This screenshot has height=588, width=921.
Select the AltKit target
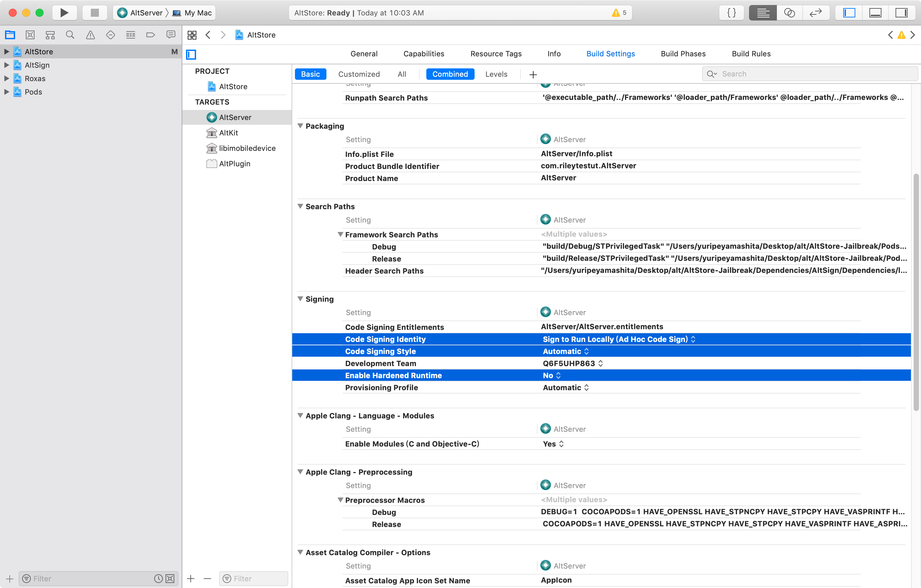(228, 133)
